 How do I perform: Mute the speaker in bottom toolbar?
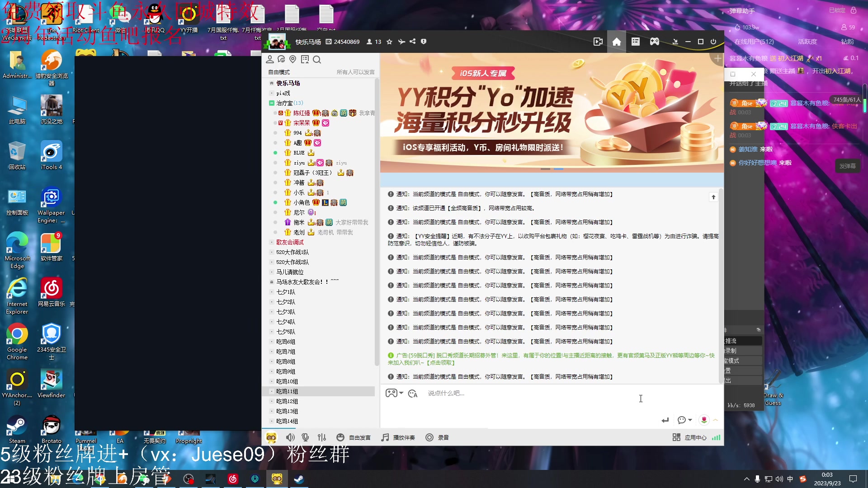(x=290, y=437)
